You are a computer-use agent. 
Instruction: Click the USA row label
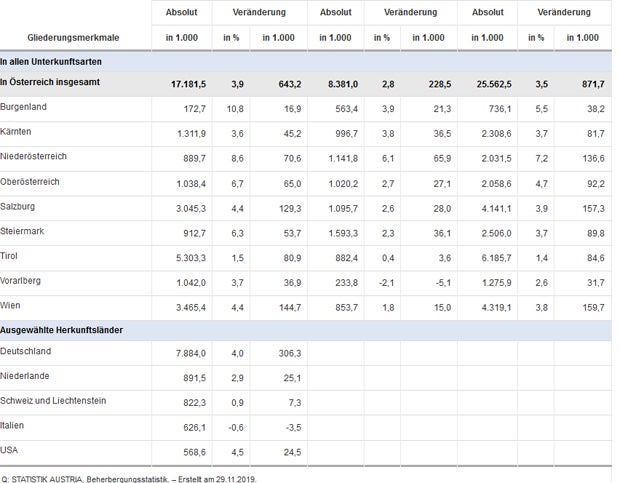[x=11, y=448]
